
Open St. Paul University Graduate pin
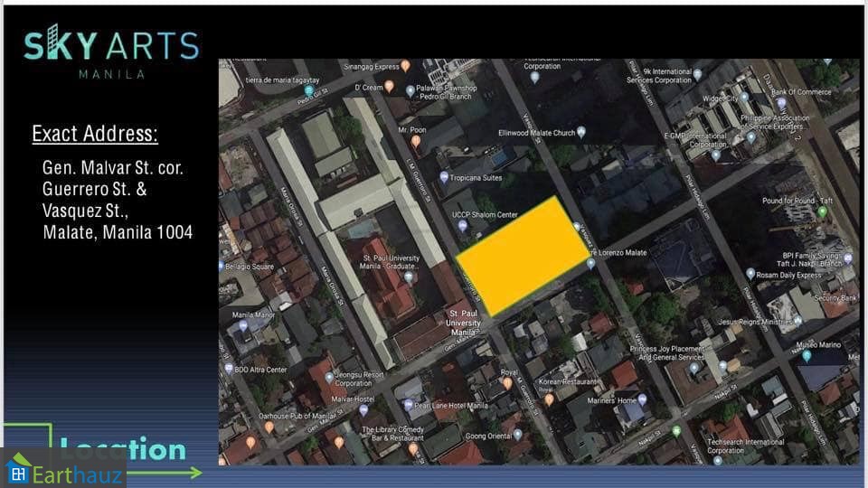(x=409, y=277)
